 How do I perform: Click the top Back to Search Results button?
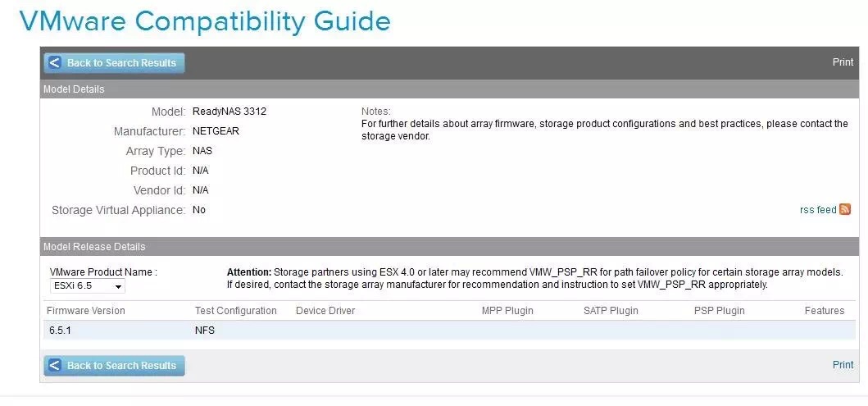click(114, 63)
